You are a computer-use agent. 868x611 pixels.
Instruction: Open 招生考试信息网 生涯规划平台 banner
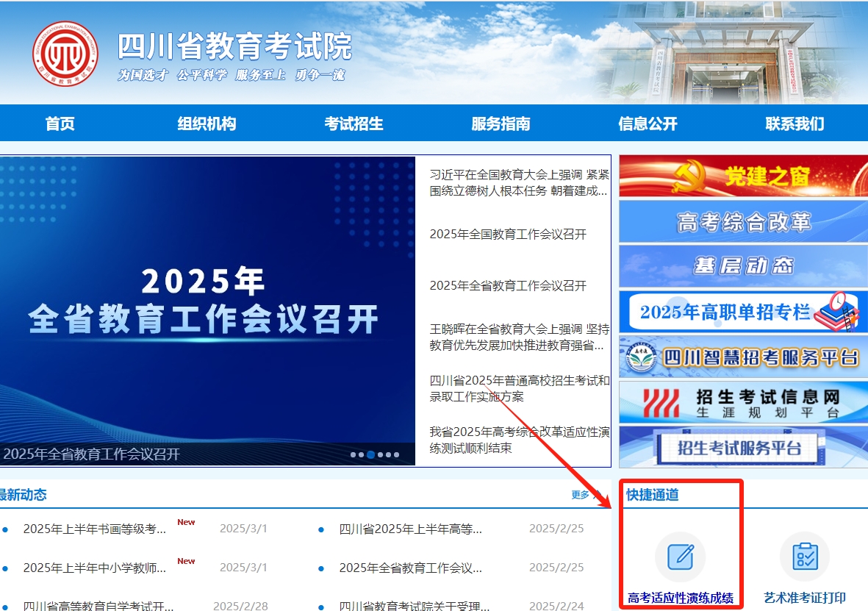pos(742,402)
